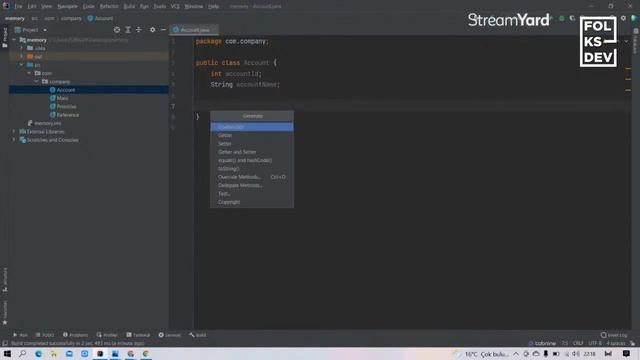Expand the .idea folder node

(22, 48)
